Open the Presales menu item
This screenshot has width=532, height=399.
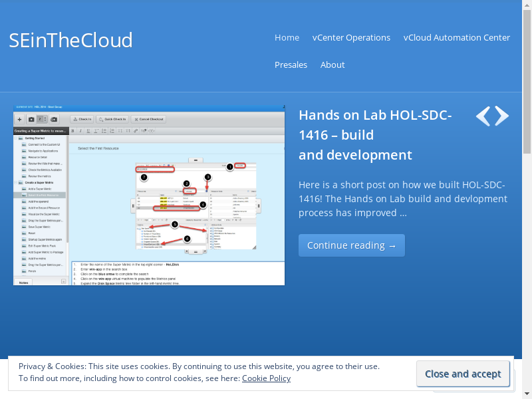click(x=291, y=65)
